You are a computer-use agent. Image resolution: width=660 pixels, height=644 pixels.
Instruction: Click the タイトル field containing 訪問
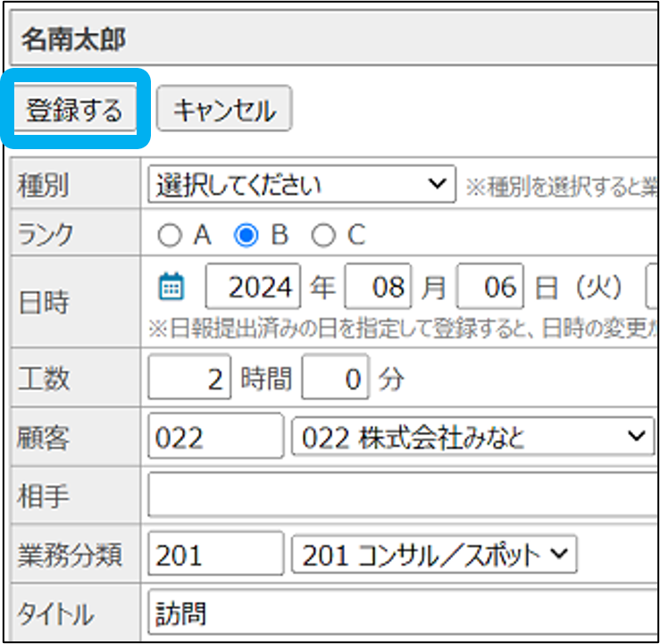pyautogui.click(x=402, y=614)
